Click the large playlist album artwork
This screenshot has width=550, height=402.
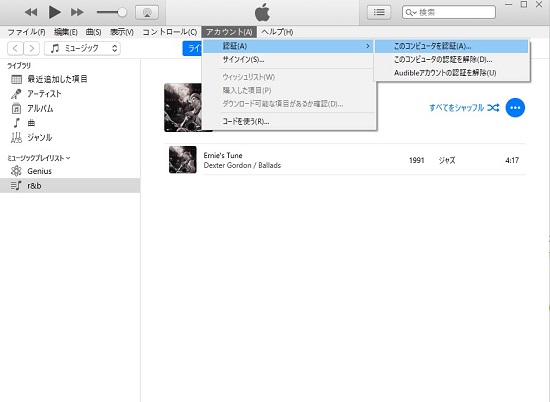(183, 107)
